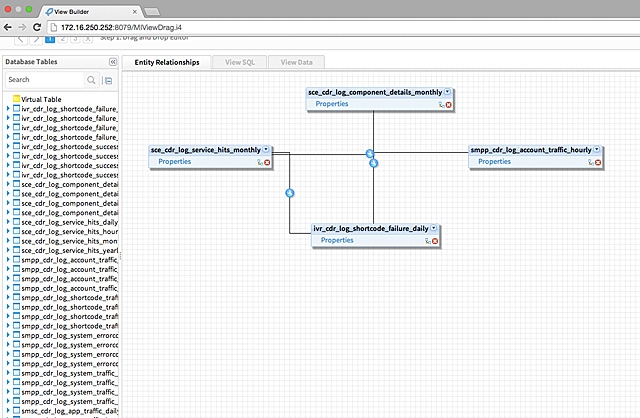Click the Search field in Database Tables
The image size is (640, 418).
(x=45, y=80)
